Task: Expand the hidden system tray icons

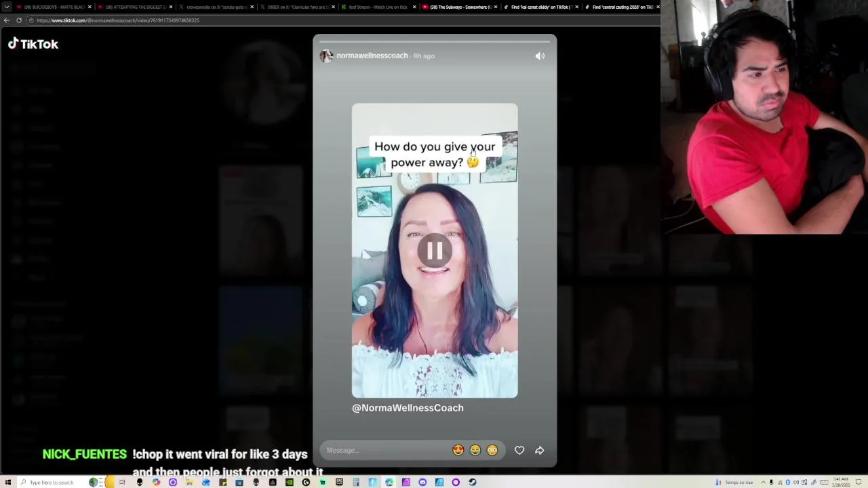Action: [x=763, y=483]
